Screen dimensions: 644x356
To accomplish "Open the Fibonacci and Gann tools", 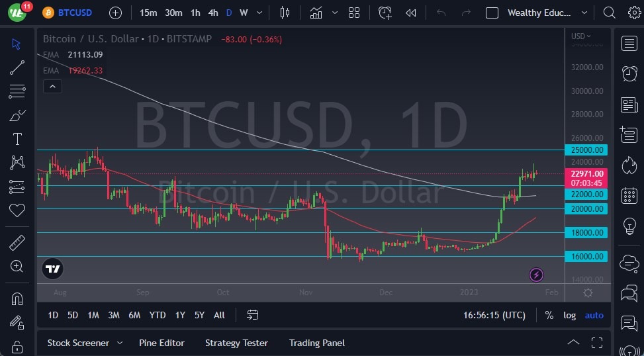I will click(17, 91).
